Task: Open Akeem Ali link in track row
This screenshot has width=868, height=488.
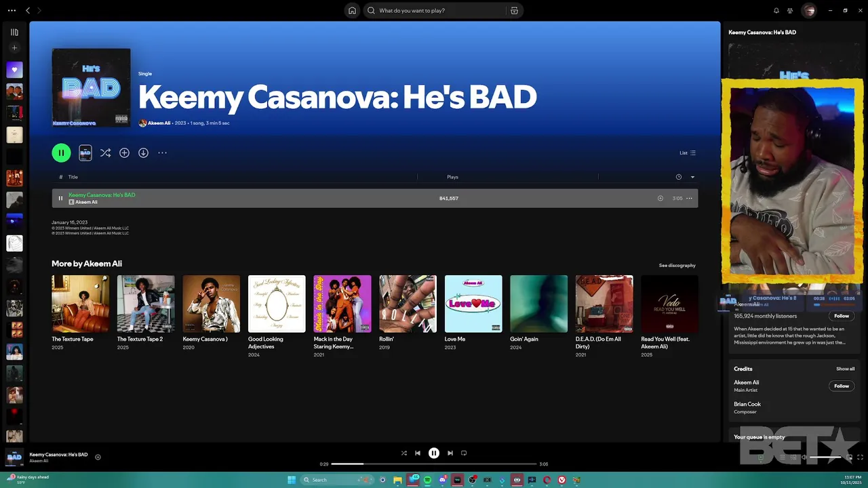Action: [x=86, y=203]
